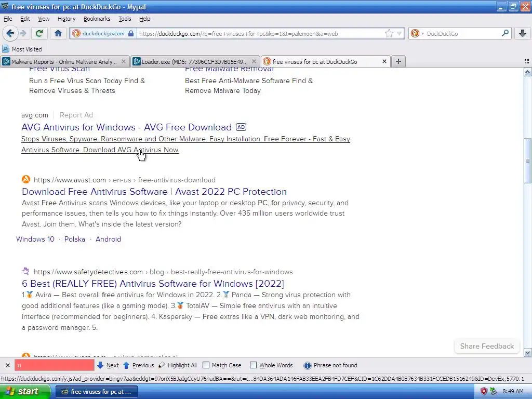
Task: Find Next match button
Action: click(108, 365)
